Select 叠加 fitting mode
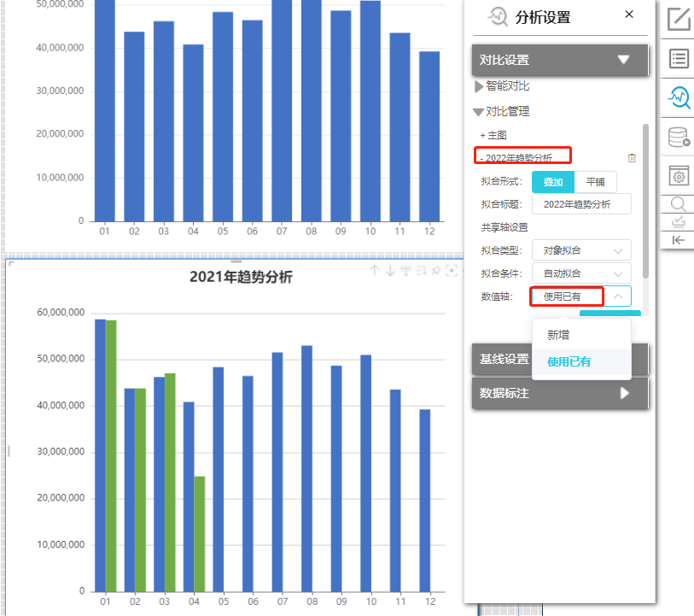The image size is (694, 616). coord(553,182)
